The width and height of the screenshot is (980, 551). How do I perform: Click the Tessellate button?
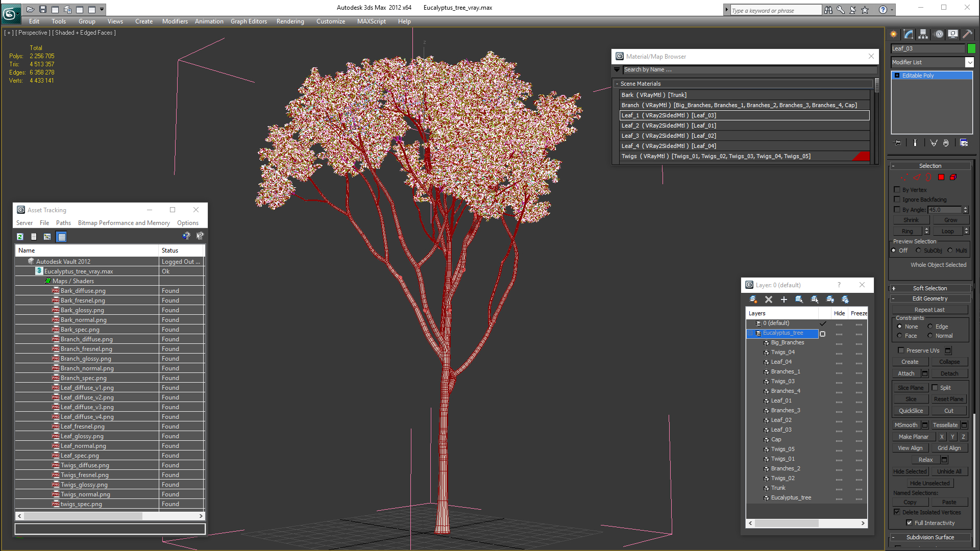tap(945, 425)
